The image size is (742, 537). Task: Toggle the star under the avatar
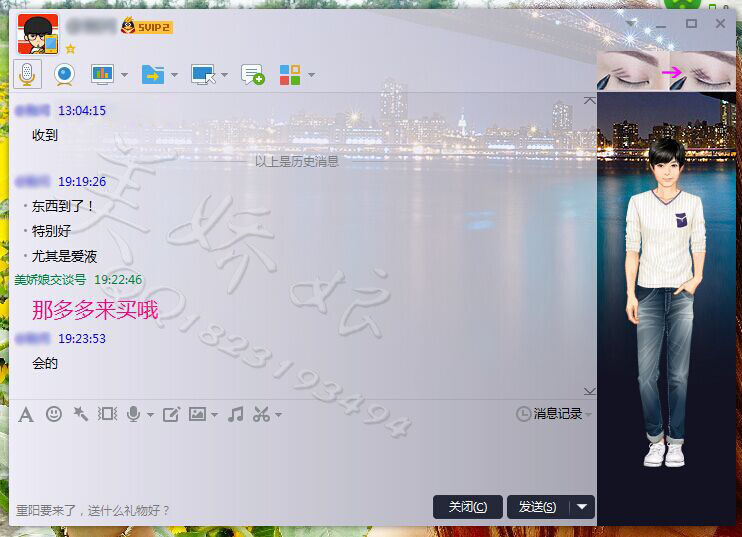(x=70, y=48)
